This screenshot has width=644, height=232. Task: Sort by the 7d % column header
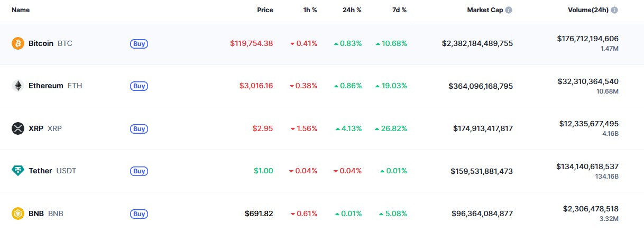[399, 10]
